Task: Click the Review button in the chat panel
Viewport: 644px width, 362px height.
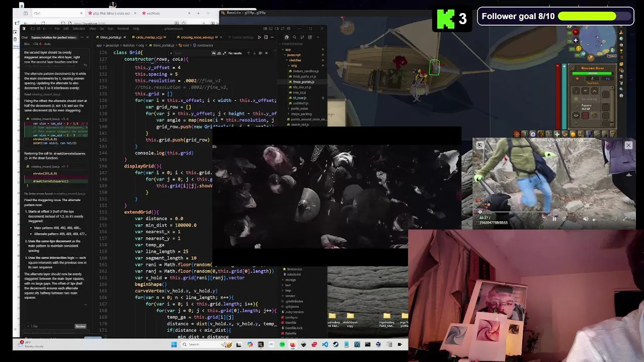Action: click(x=80, y=326)
